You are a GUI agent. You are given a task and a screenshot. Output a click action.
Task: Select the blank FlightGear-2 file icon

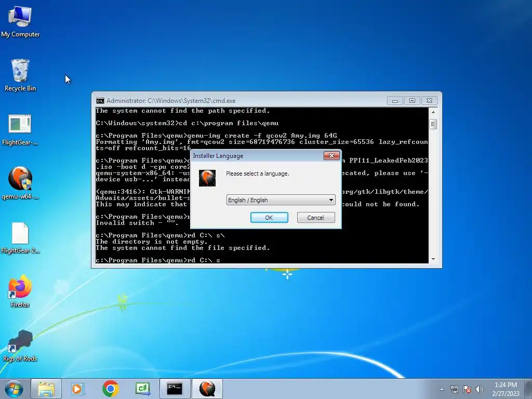click(20, 238)
